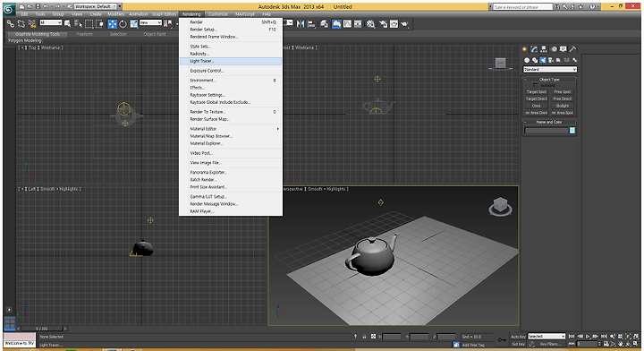
Task: Click the Mirror tool icon
Action: 301,24
